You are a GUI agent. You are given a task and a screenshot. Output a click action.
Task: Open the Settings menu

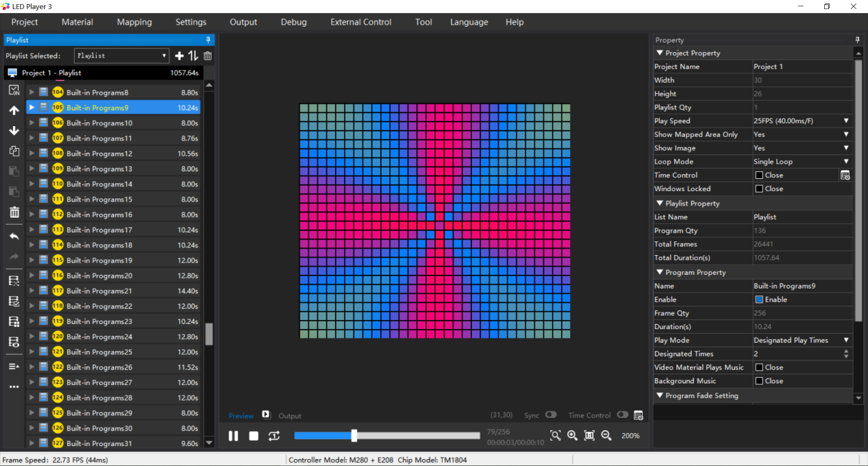click(x=190, y=22)
